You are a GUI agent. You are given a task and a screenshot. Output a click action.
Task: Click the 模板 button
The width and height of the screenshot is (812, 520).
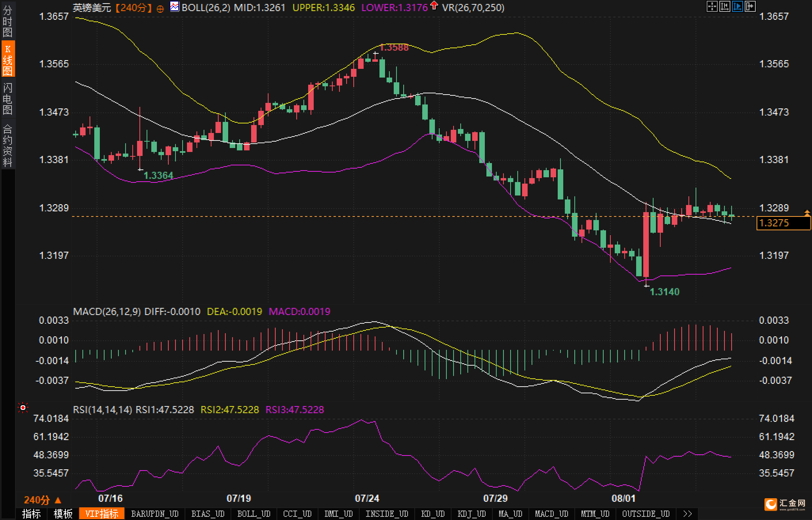pos(63,514)
